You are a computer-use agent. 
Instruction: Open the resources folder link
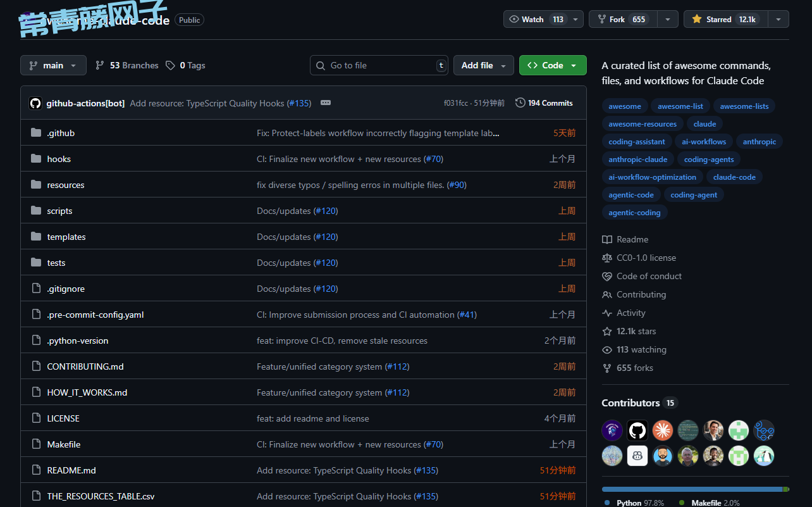tap(66, 185)
